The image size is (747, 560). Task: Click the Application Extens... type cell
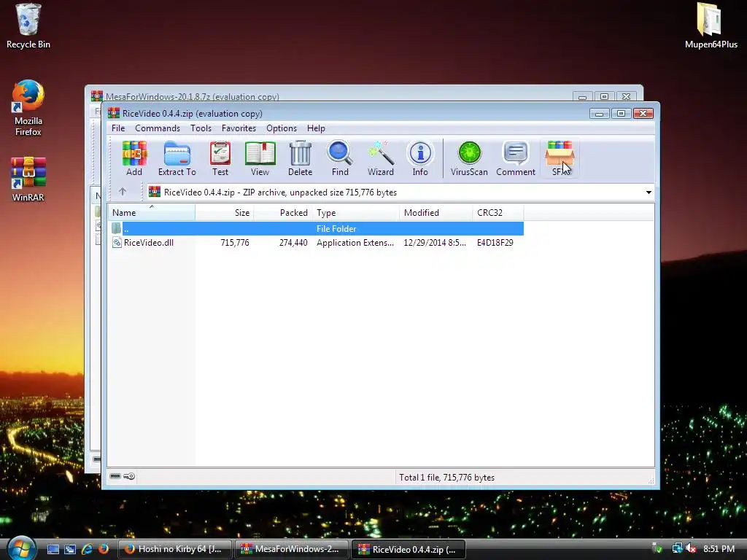(x=355, y=242)
